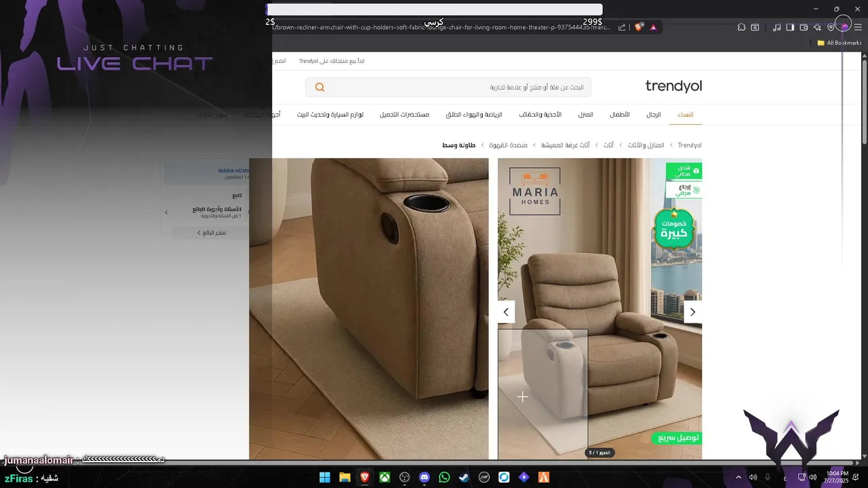Open the Brave VPN shield icon
Screen dimensions: 868x488
[831, 27]
